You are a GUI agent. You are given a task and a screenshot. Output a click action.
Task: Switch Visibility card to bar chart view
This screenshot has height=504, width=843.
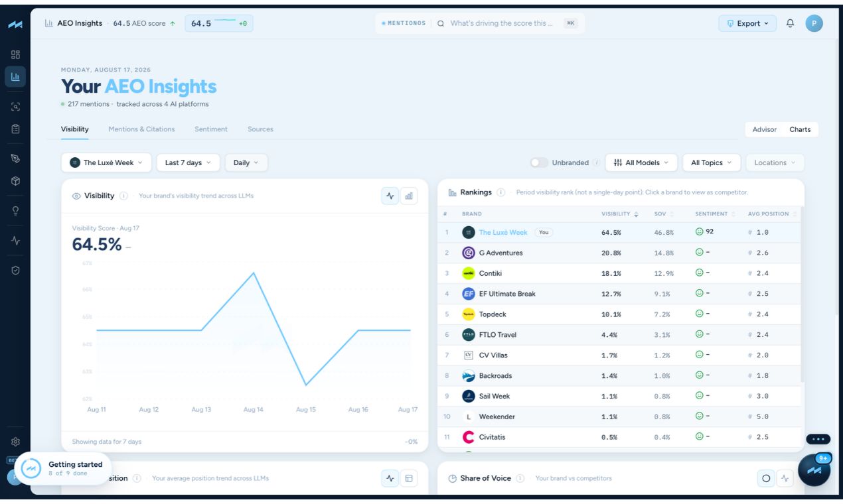point(409,196)
